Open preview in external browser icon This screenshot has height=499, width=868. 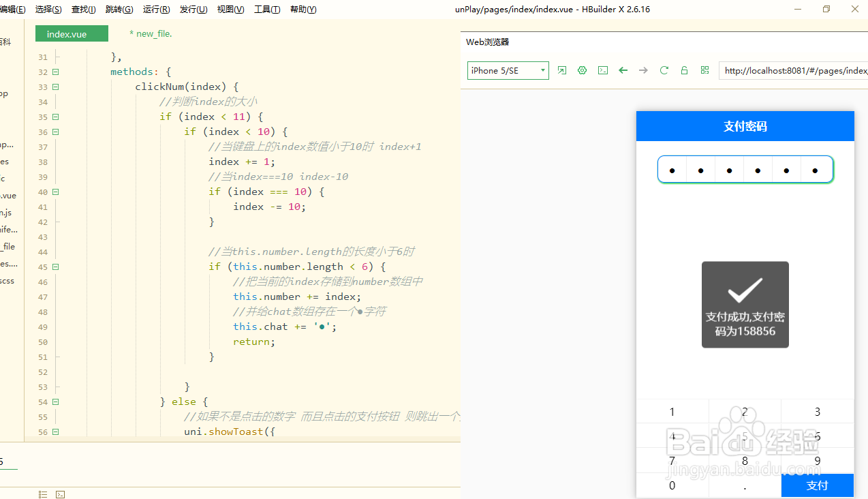click(562, 70)
